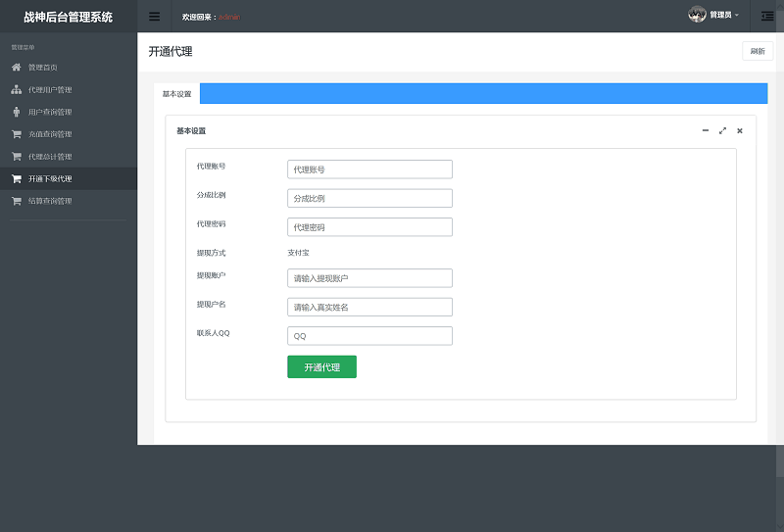
Task: Open 代理总计管理 menu item
Action: [69, 157]
